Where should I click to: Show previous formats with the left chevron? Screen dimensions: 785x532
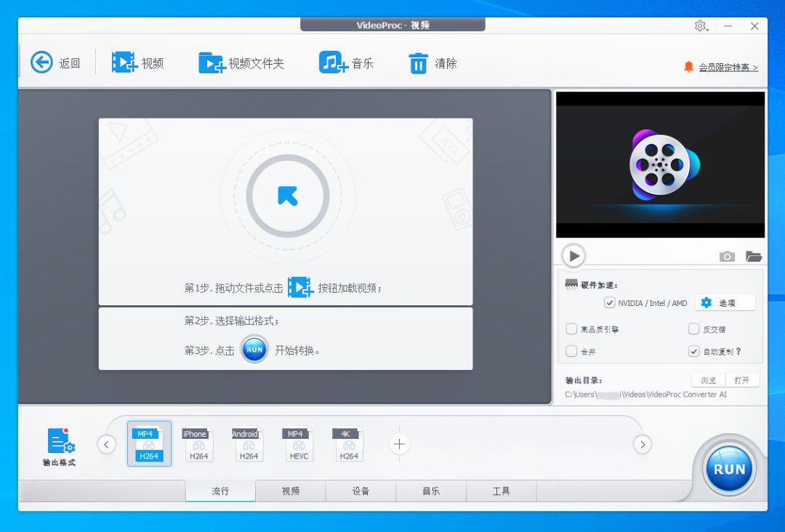106,444
